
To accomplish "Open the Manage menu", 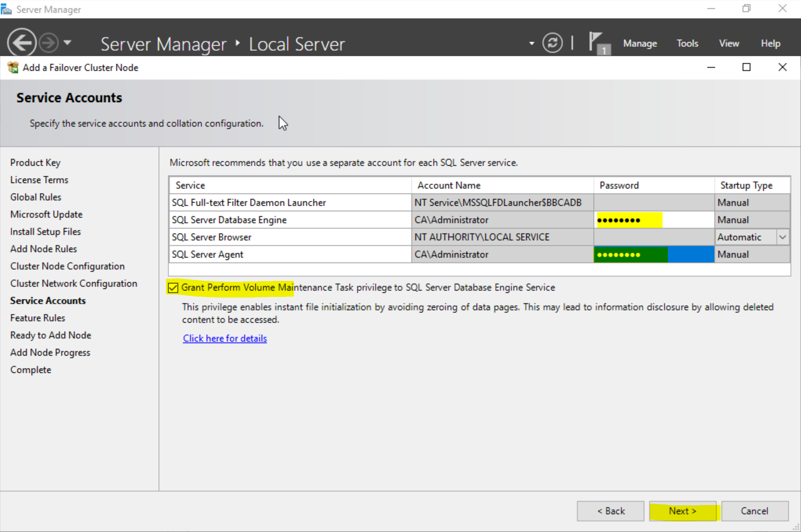I will 640,43.
